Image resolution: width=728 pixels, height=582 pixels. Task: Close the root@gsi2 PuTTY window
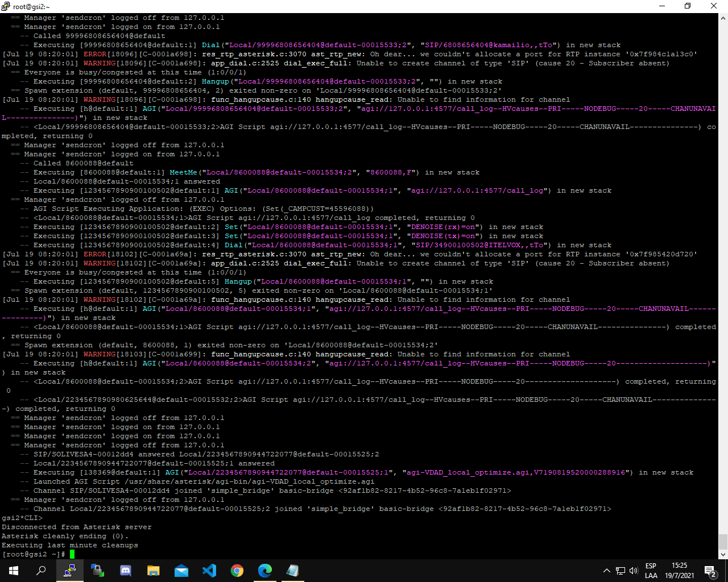[x=714, y=6]
